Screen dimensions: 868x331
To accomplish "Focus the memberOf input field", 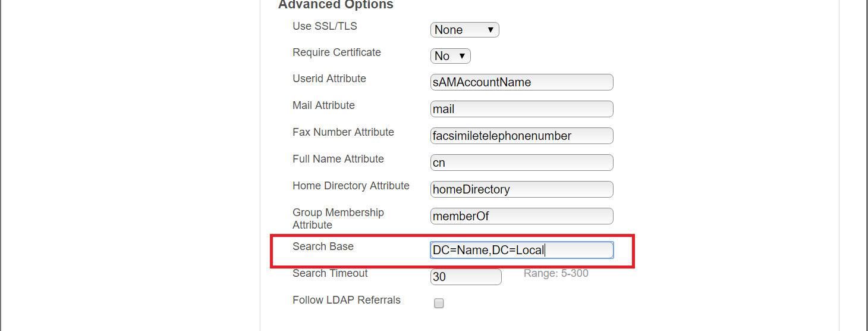I will 521,216.
